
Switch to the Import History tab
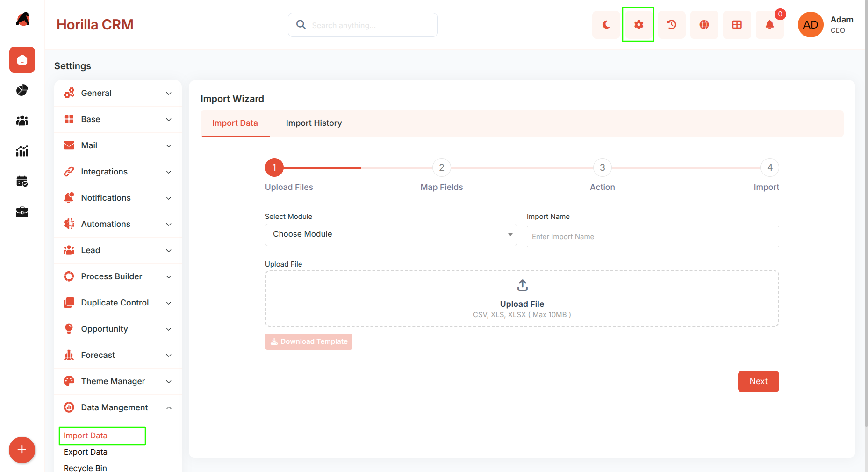coord(314,123)
